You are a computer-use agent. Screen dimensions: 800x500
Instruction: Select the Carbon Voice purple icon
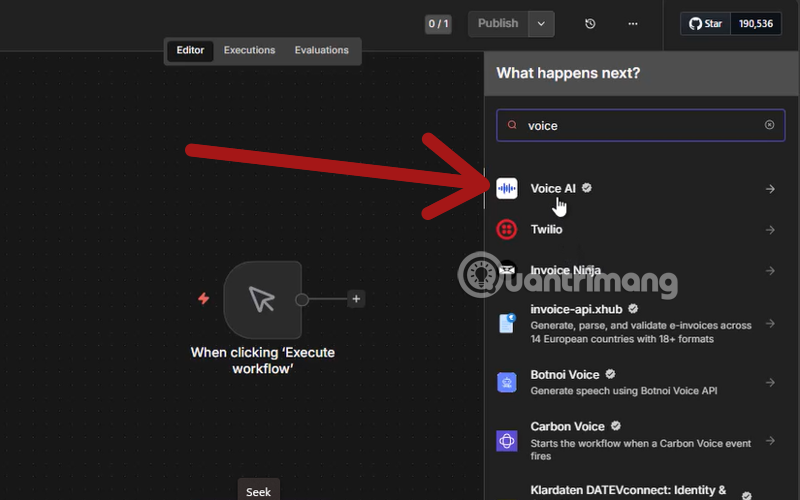[x=507, y=440]
